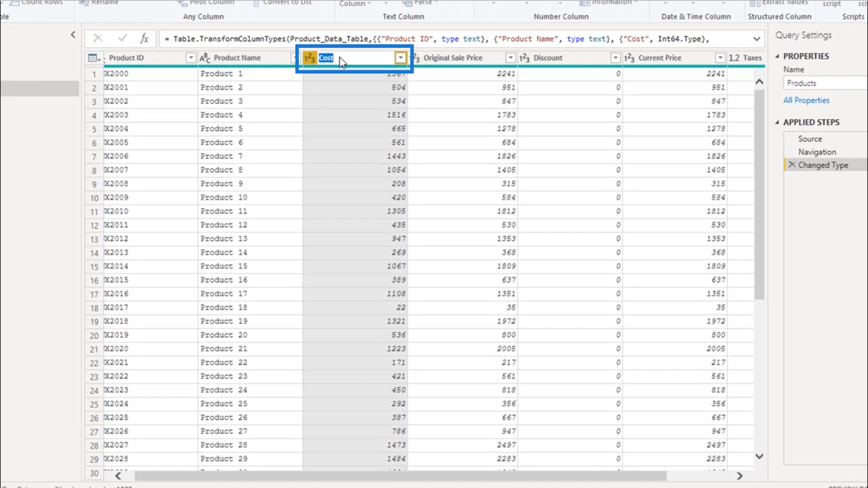Click the horizontal scroll right arrow
Screen dimensions: 868x488
[739, 476]
